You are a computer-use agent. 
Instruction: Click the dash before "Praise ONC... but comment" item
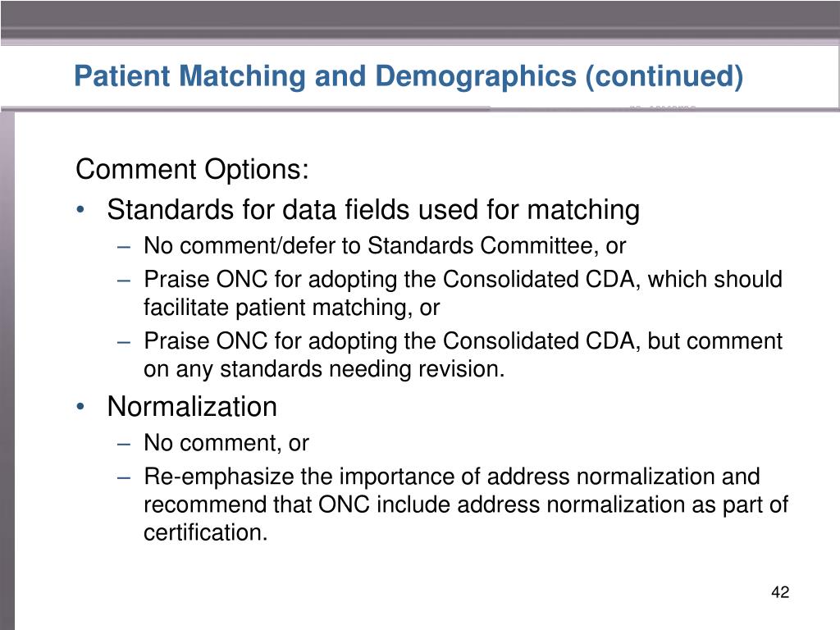click(124, 342)
